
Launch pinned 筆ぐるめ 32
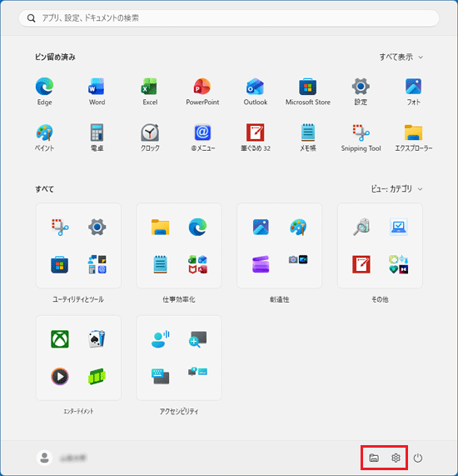(x=256, y=138)
